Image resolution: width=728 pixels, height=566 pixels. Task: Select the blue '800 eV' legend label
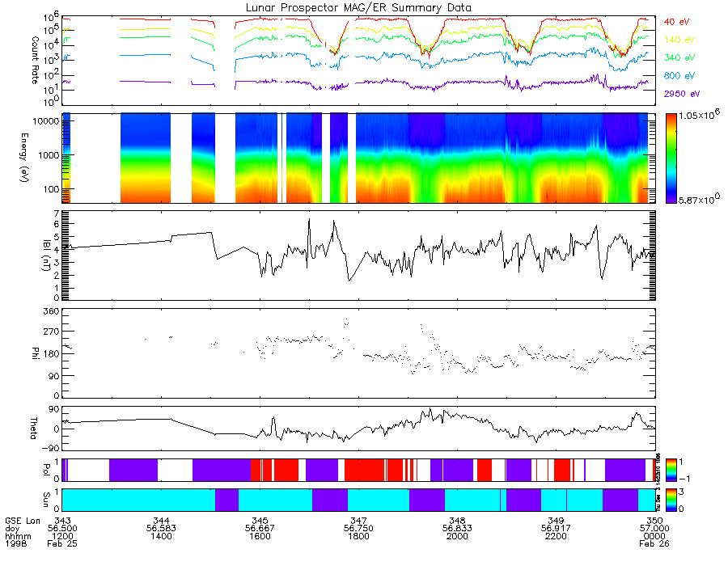pos(679,76)
